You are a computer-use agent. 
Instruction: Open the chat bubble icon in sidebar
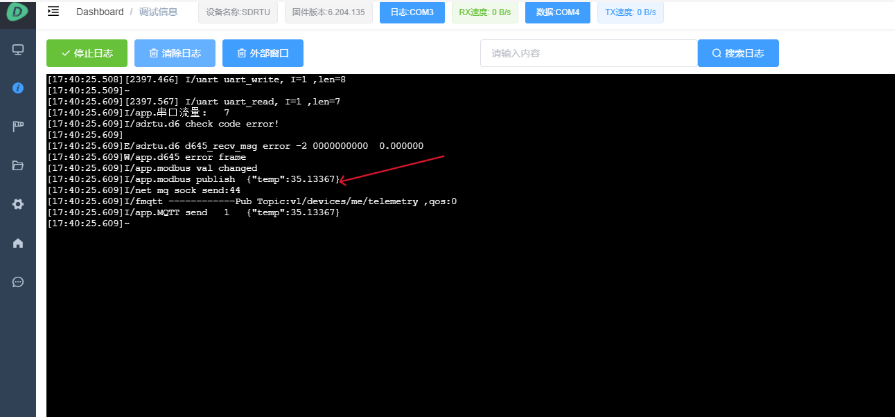17,282
